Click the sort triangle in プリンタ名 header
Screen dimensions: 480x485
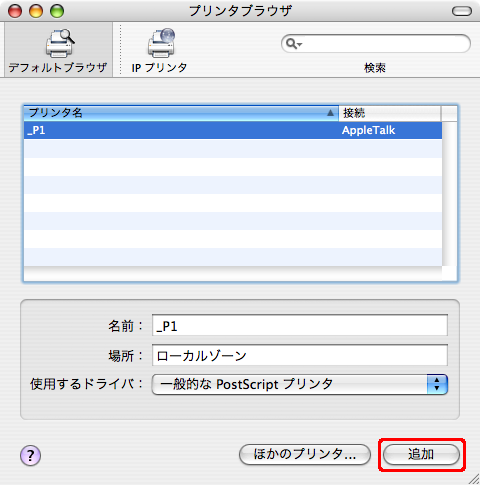point(330,113)
